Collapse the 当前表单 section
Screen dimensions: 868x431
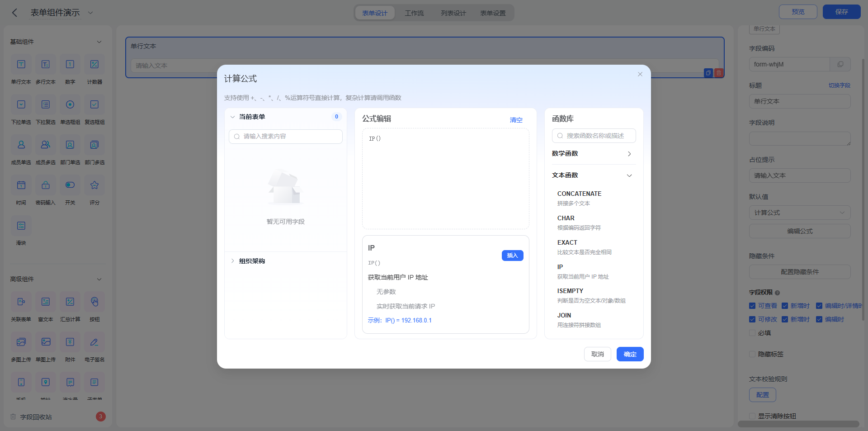point(232,117)
